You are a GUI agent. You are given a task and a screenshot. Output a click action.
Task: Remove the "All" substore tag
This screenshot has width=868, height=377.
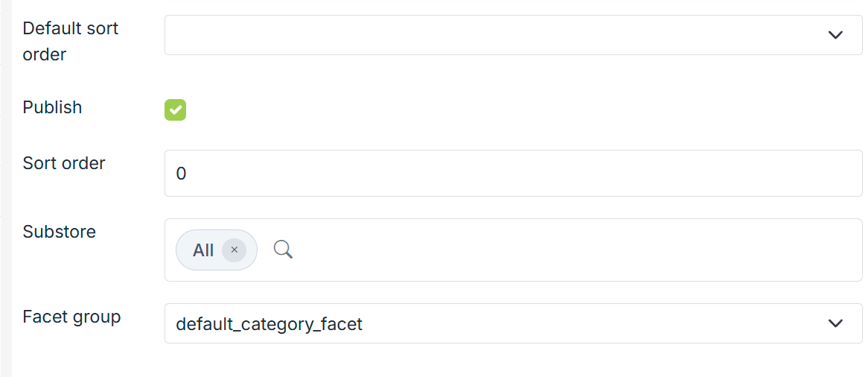click(234, 250)
